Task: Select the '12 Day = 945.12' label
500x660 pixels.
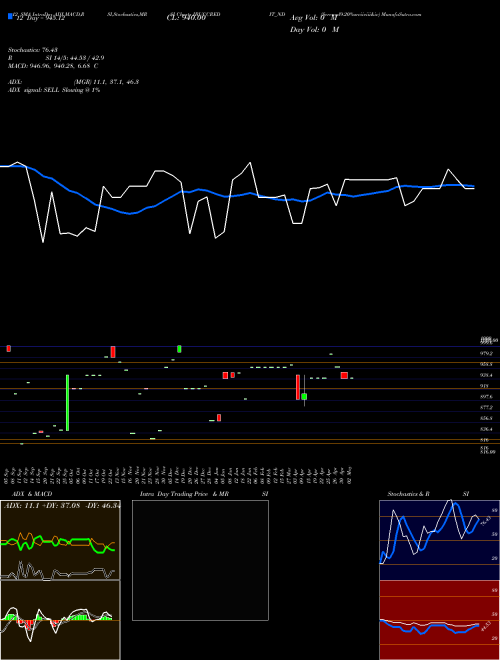Action: (39, 18)
